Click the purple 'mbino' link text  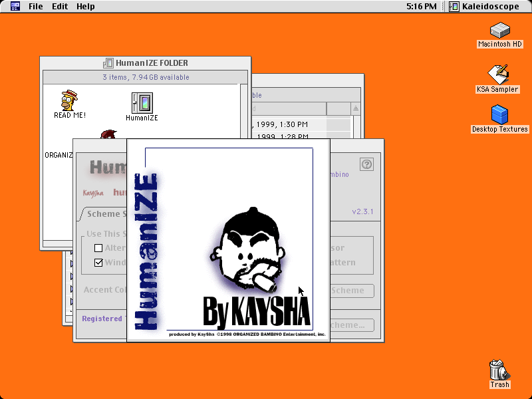point(339,174)
